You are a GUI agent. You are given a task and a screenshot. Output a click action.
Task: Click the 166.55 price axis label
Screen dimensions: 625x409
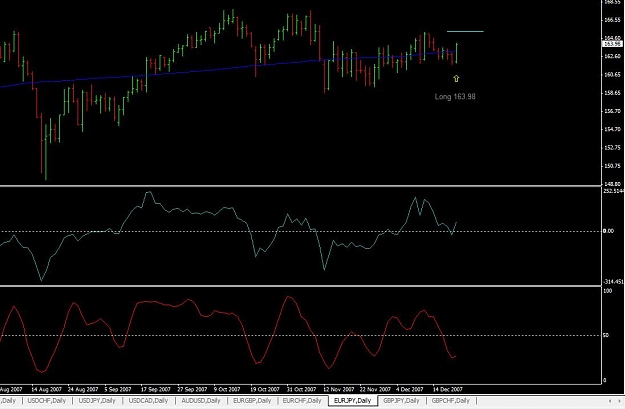click(x=613, y=20)
